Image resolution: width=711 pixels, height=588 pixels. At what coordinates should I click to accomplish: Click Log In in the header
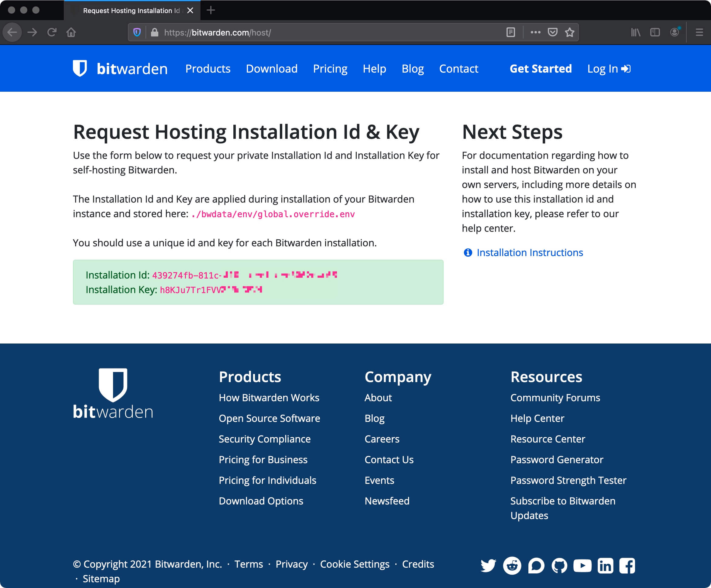tap(609, 69)
